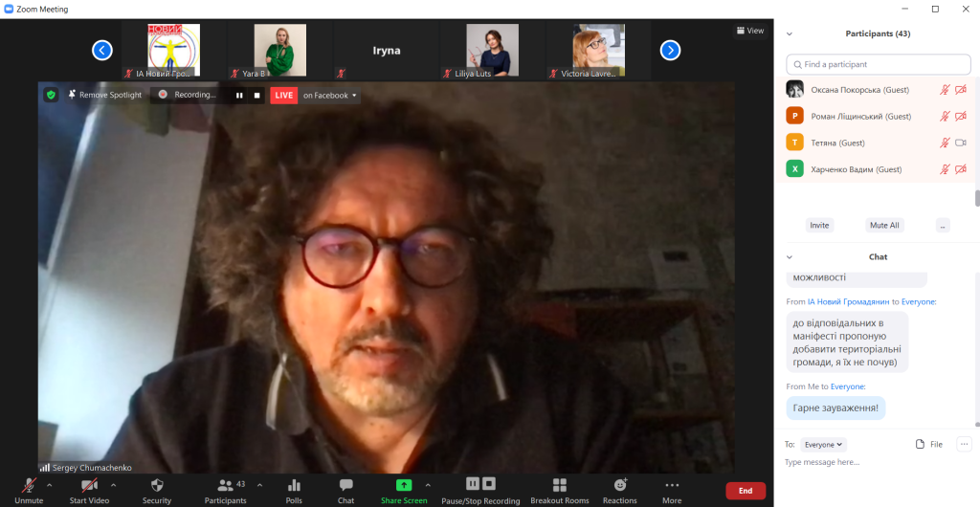Screen dimensions: 980x507
Task: Toggle Харченко Вадим camera icon
Action: click(961, 169)
